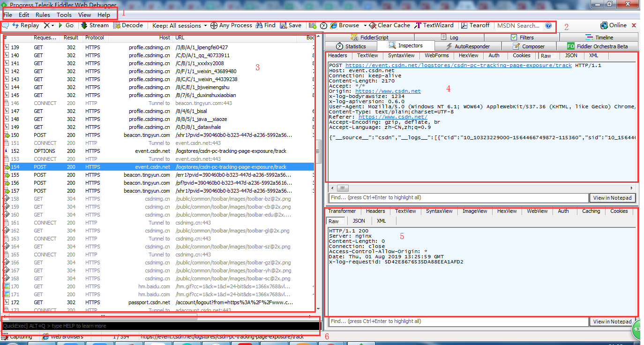
Task: Toggle the Decode option
Action: pos(128,25)
